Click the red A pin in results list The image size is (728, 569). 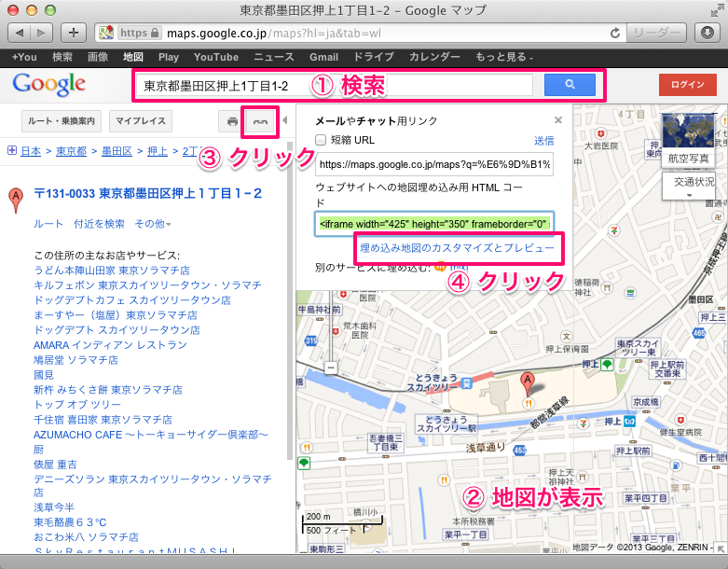pos(16,201)
